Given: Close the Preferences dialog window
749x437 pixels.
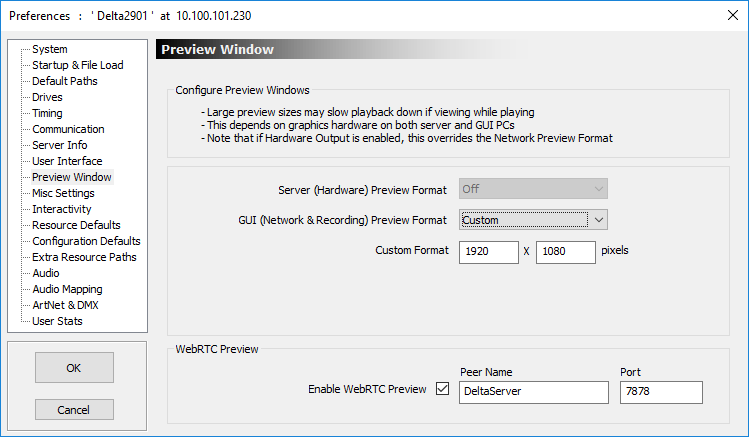Looking at the screenshot, I should [733, 15].
